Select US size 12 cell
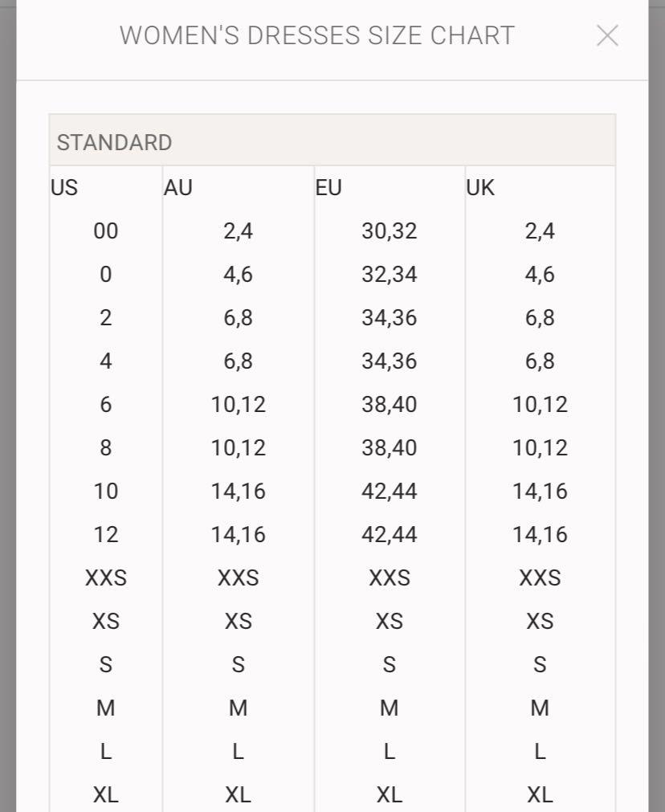 [x=106, y=534]
